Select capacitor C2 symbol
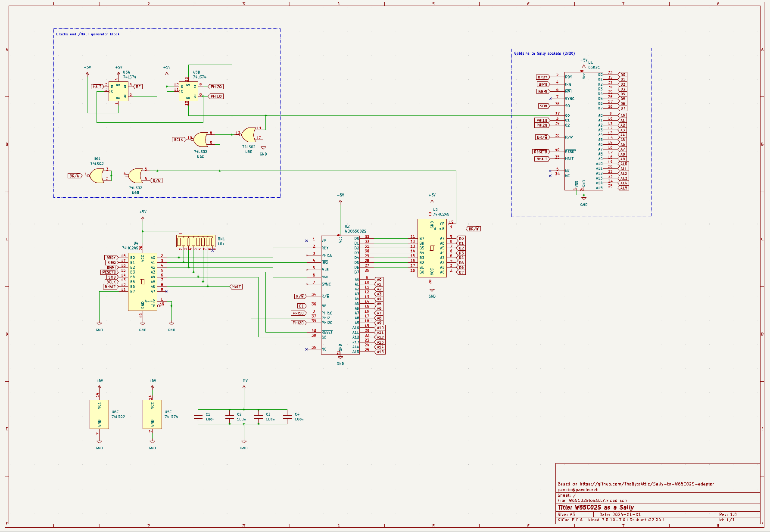This screenshot has width=770, height=532. pos(229,417)
